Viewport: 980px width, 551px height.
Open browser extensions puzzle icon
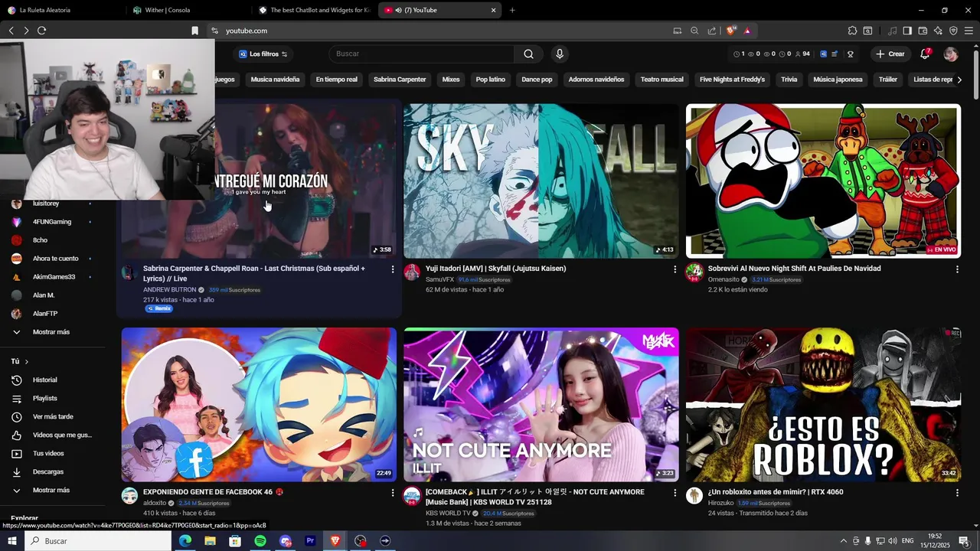point(852,31)
